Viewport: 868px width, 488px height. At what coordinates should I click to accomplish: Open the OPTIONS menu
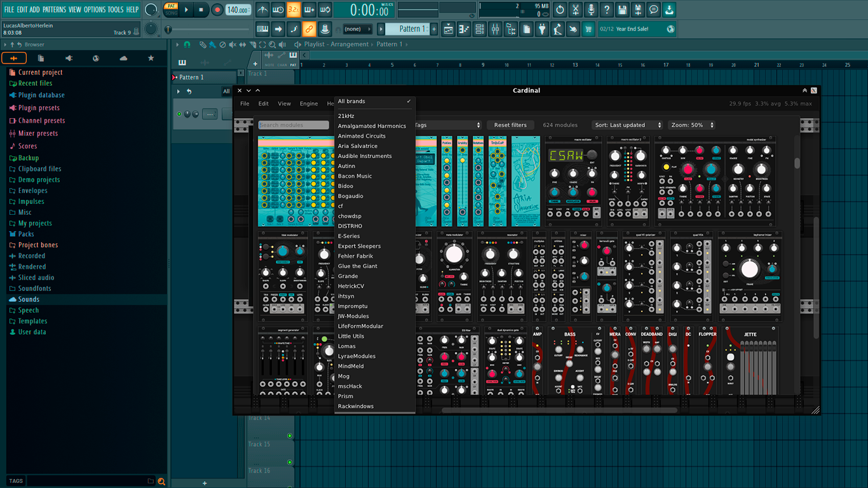95,10
